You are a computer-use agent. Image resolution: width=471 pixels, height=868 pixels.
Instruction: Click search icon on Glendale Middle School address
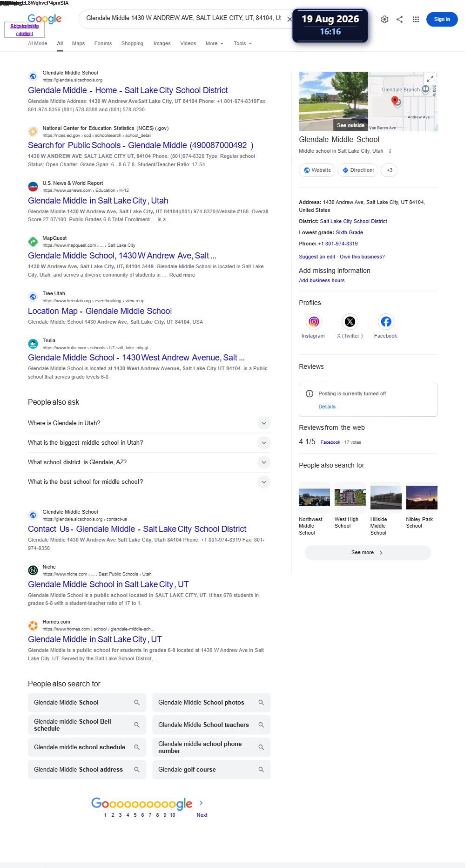[x=137, y=770]
